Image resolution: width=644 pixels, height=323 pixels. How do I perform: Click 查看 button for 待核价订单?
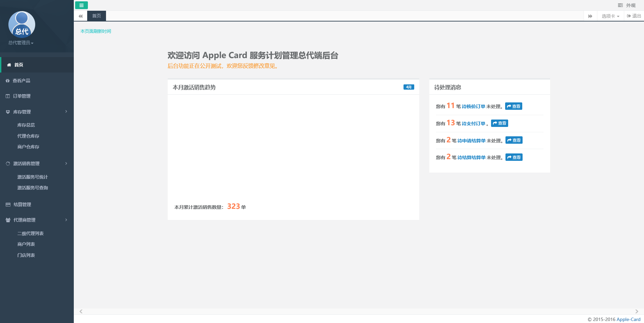tap(514, 106)
